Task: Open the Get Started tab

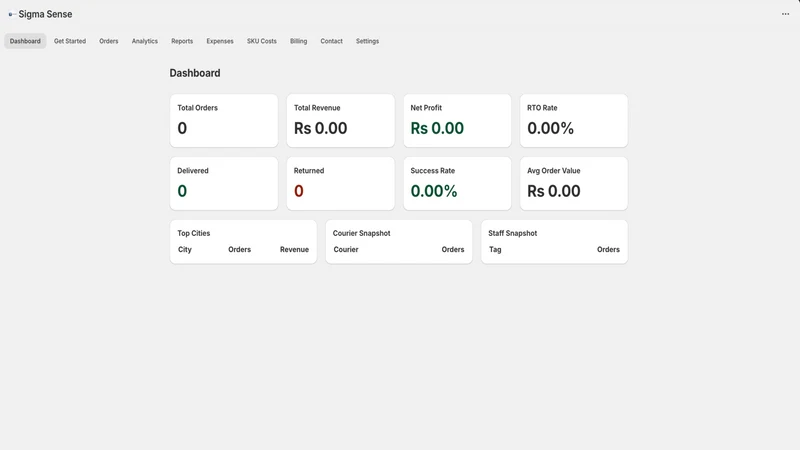Action: tap(70, 41)
